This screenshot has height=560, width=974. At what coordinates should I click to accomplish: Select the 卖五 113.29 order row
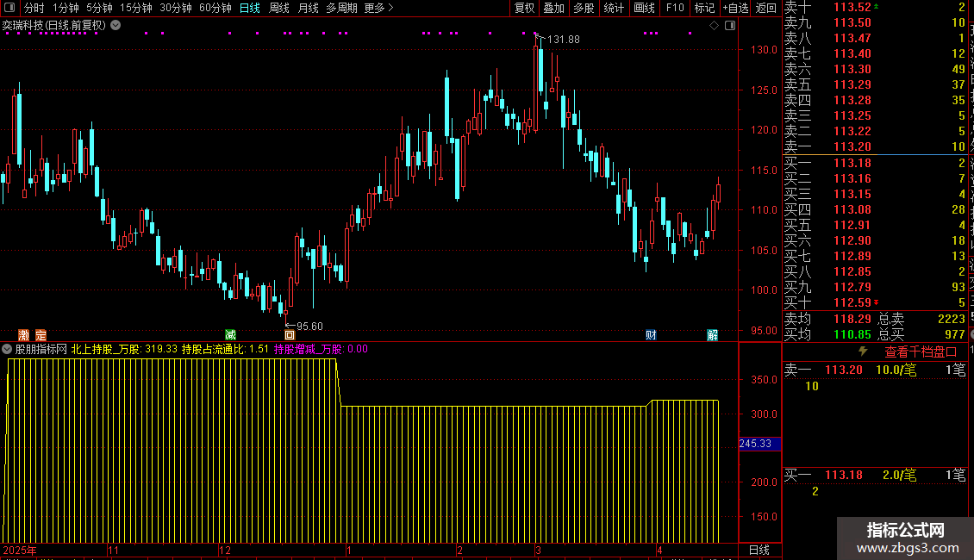[x=875, y=84]
